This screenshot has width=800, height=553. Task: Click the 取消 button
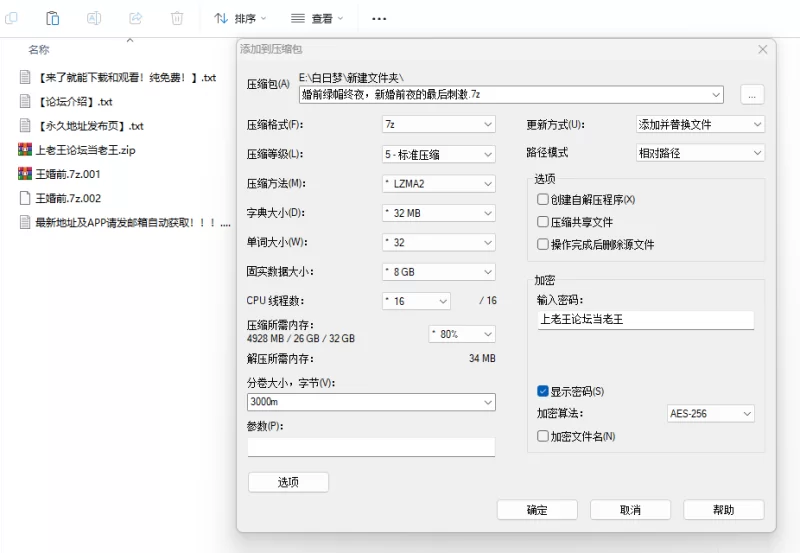coord(630,510)
